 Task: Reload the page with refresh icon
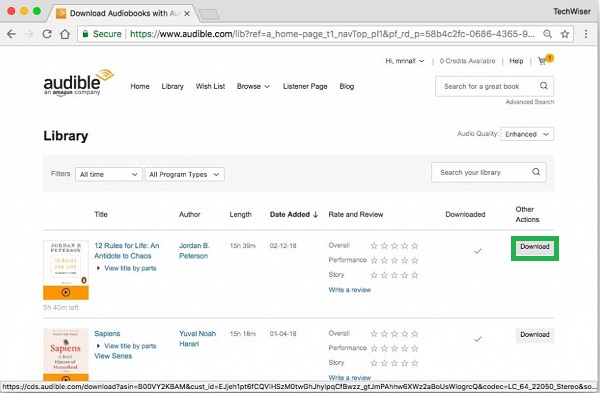47,34
